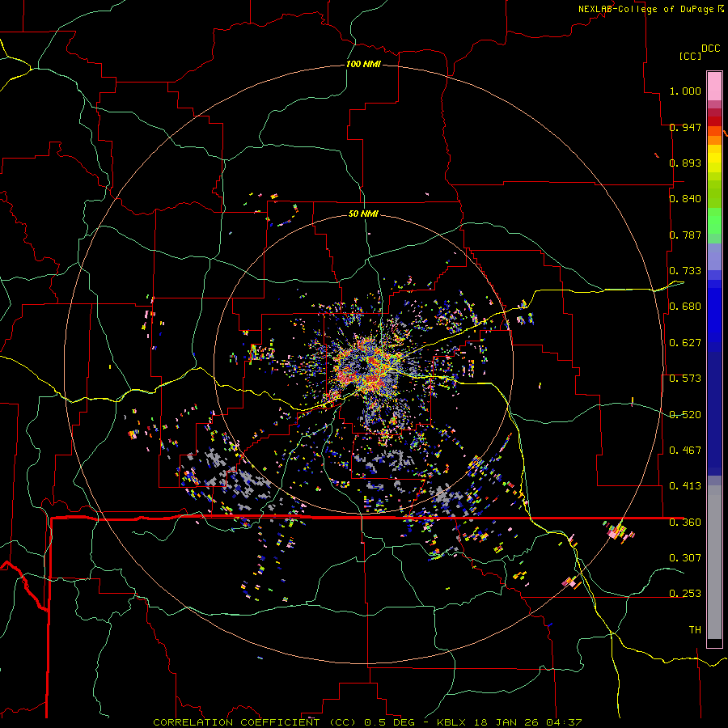Click the gray band near bottom of color bar
728x728 pixels.
click(x=714, y=562)
